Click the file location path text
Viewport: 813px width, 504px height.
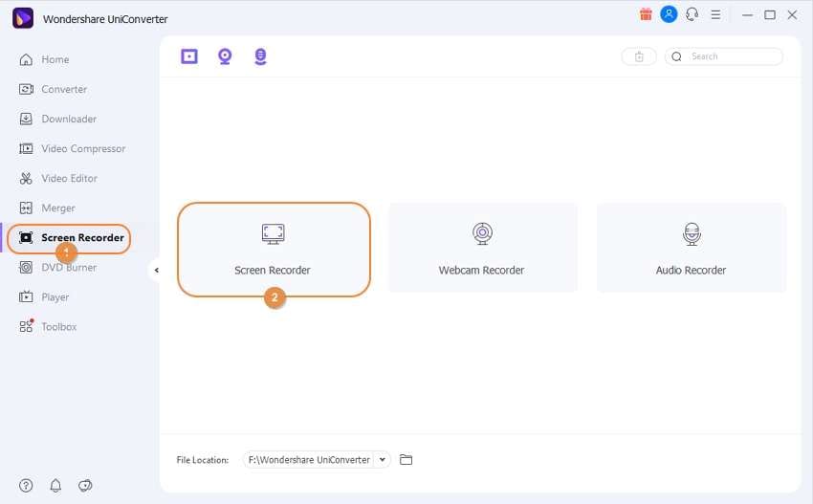click(309, 460)
